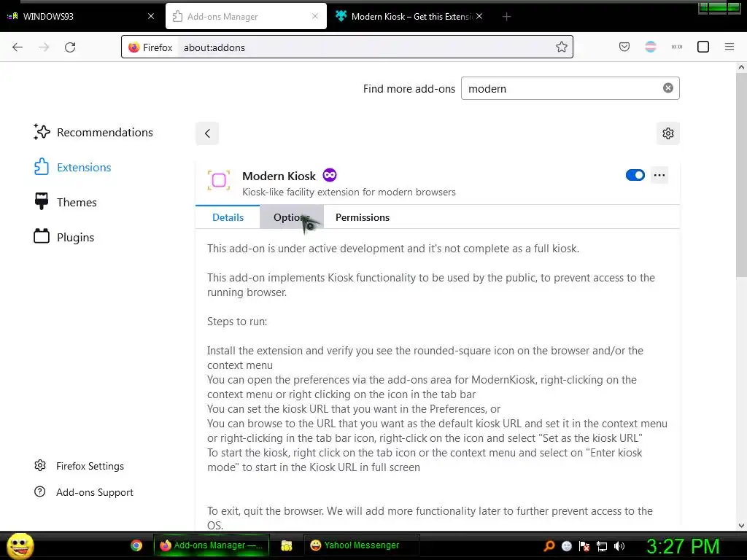
Task: Open Plugins in the sidebar
Action: [64, 237]
